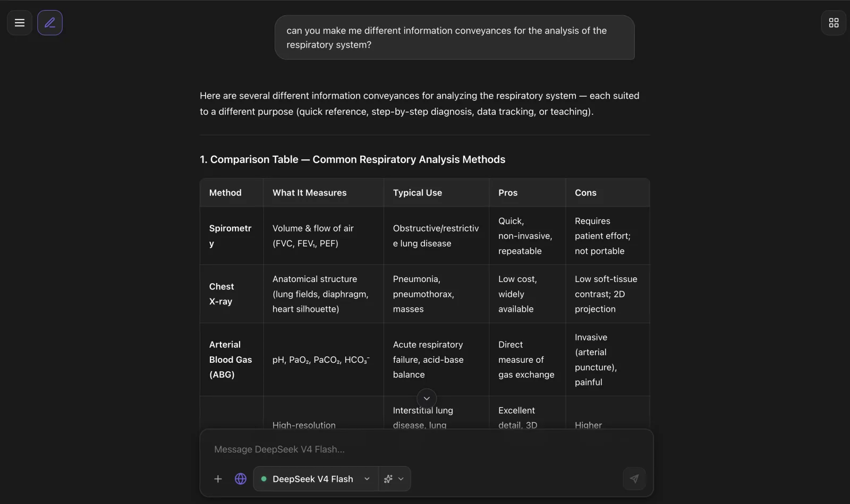Click the 'Pneumonia, pneumothorax, masses' cell
This screenshot has width=850, height=504.
pos(436,294)
